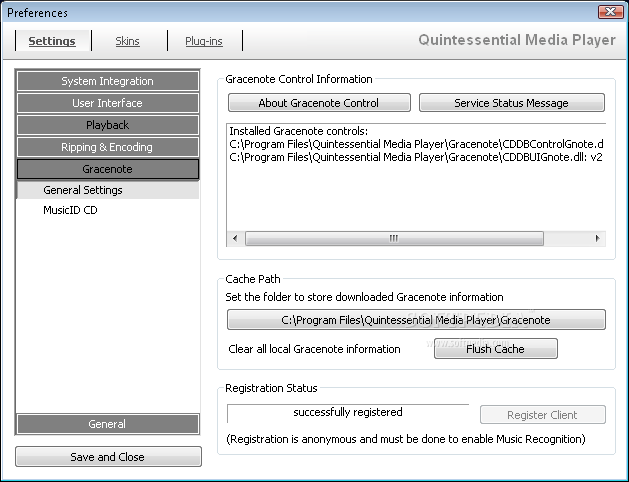Image resolution: width=629 pixels, height=482 pixels.
Task: Click the scroll right arrow in controls list
Action: [597, 238]
